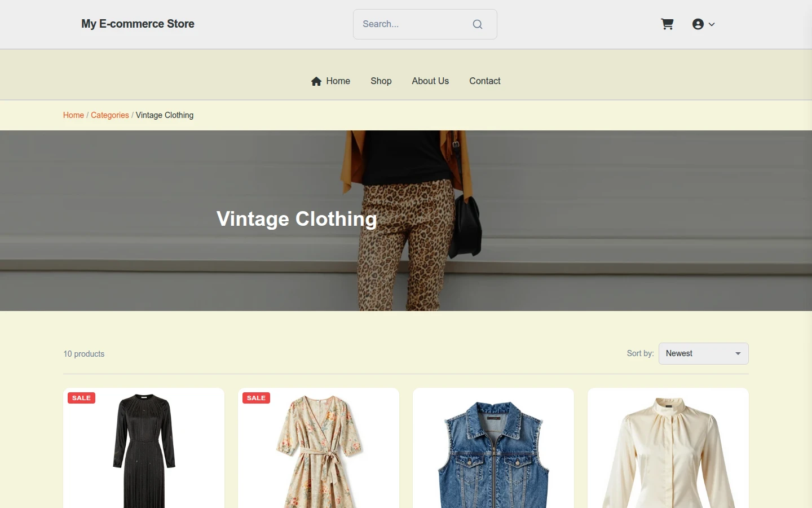Open Contact in the navigation bar
Viewport: 812px width, 508px height.
(485, 81)
